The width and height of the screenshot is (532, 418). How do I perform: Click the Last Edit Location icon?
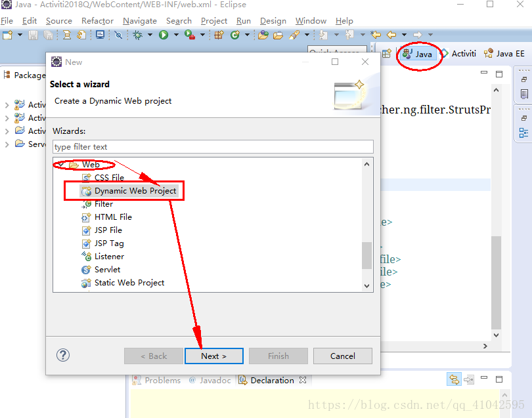point(376,35)
